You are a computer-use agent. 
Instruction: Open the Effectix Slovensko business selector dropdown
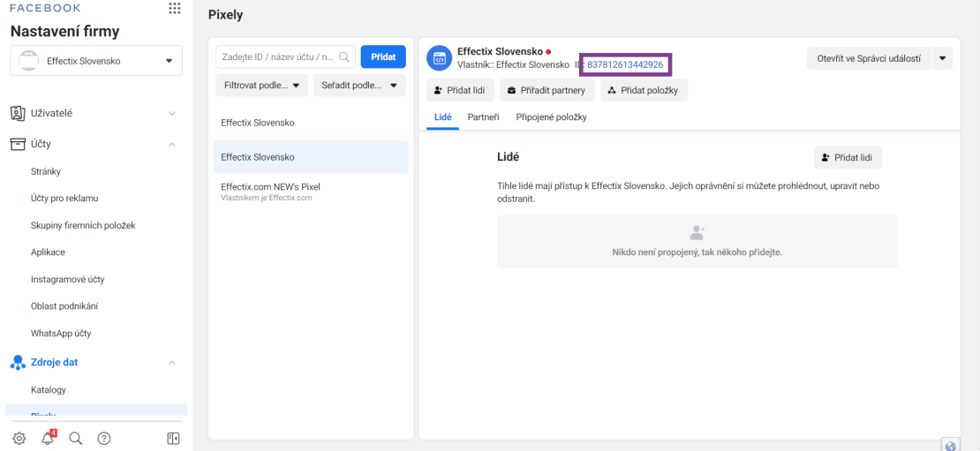point(96,61)
